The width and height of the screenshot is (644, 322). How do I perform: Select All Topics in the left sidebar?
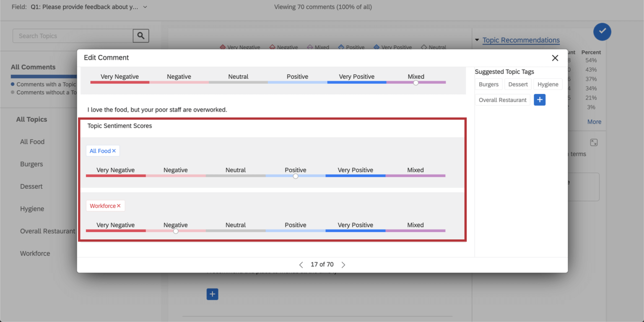pyautogui.click(x=31, y=119)
